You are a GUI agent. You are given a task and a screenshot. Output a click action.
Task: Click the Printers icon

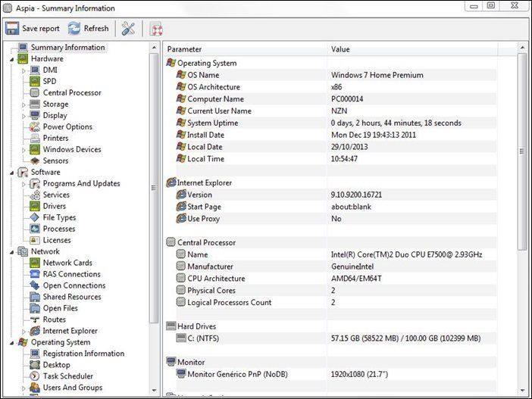tap(35, 138)
